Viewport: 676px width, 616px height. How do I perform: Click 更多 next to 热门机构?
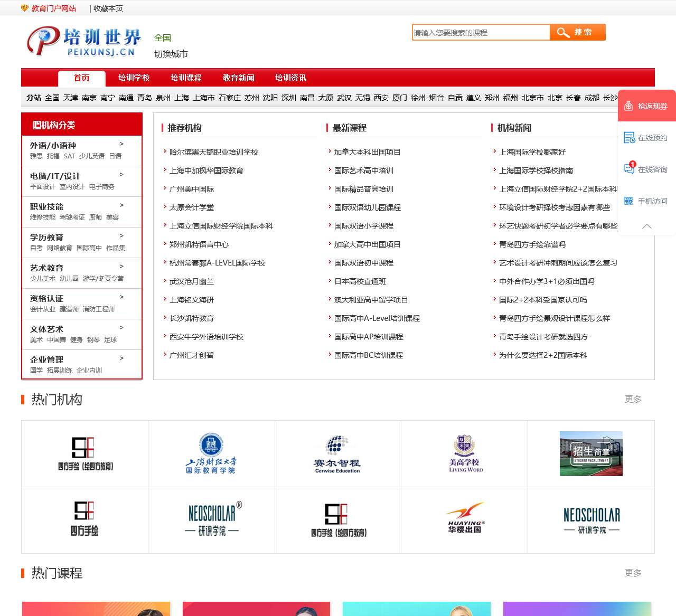[633, 399]
